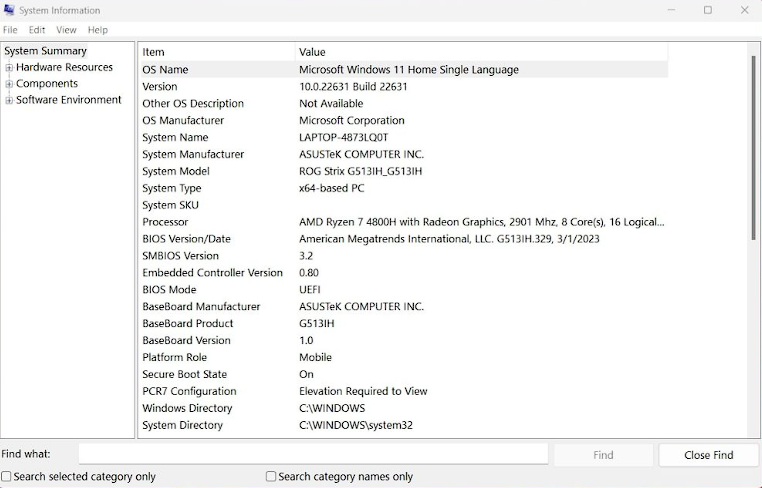Select the Other OS Description row
Viewport: 762px width, 488px height.
[404, 104]
